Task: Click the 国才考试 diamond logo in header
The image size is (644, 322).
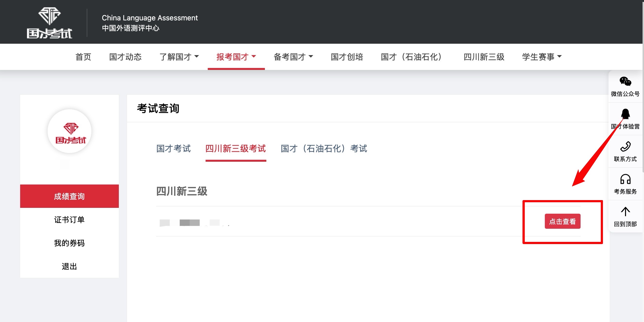Action: (50, 23)
